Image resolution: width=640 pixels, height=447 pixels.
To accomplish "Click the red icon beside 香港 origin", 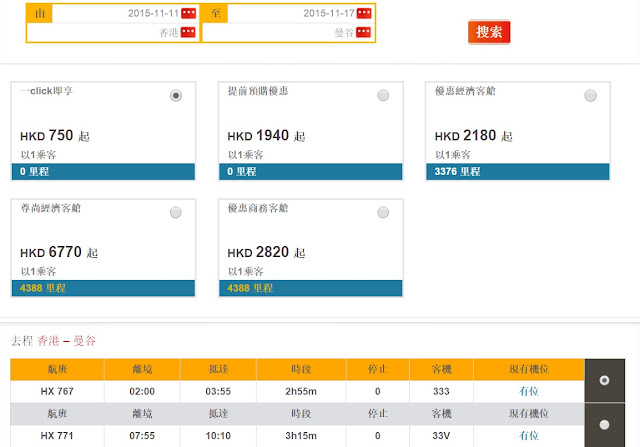I will [188, 32].
